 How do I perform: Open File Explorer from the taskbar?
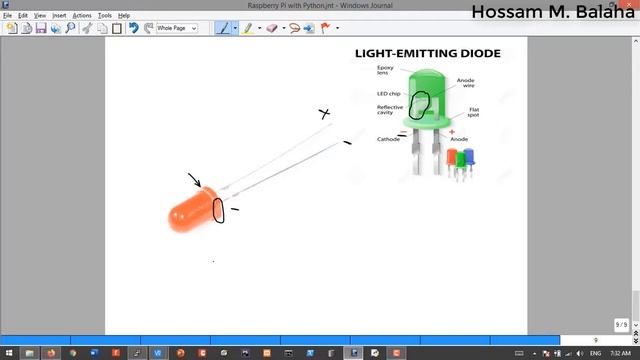(x=29, y=353)
